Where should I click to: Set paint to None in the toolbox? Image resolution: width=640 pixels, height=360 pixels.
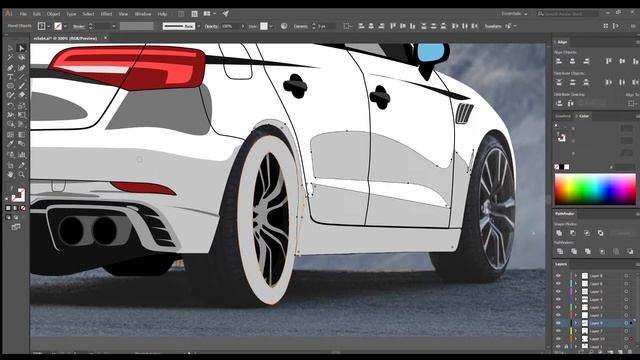click(23, 208)
